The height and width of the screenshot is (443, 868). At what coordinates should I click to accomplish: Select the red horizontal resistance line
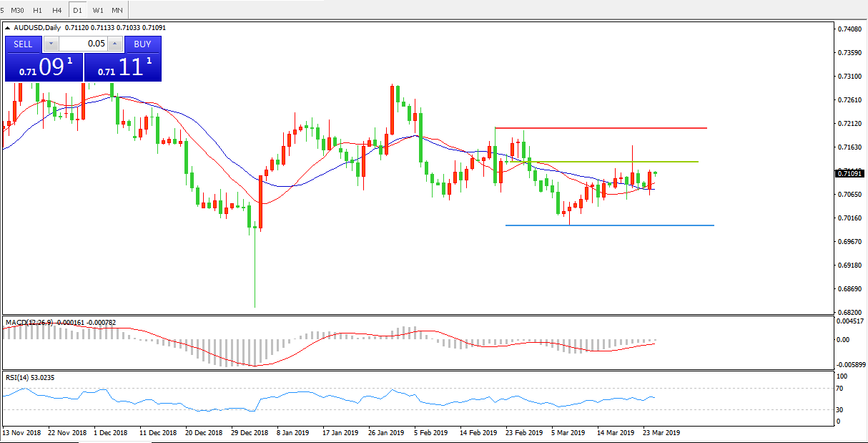[601, 128]
